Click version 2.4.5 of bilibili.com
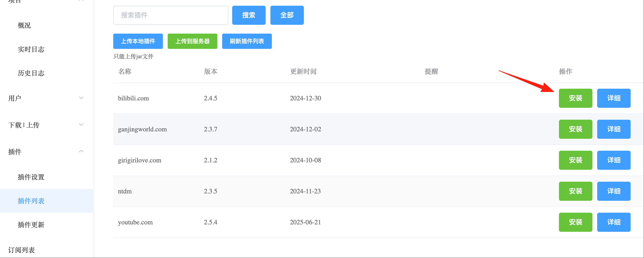Viewport: 644px width, 258px height. pos(210,98)
